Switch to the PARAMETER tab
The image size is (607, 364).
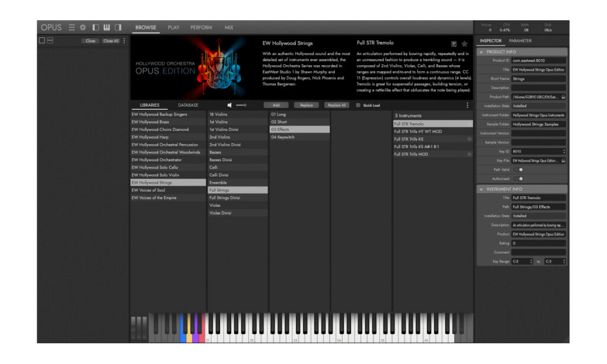point(520,41)
